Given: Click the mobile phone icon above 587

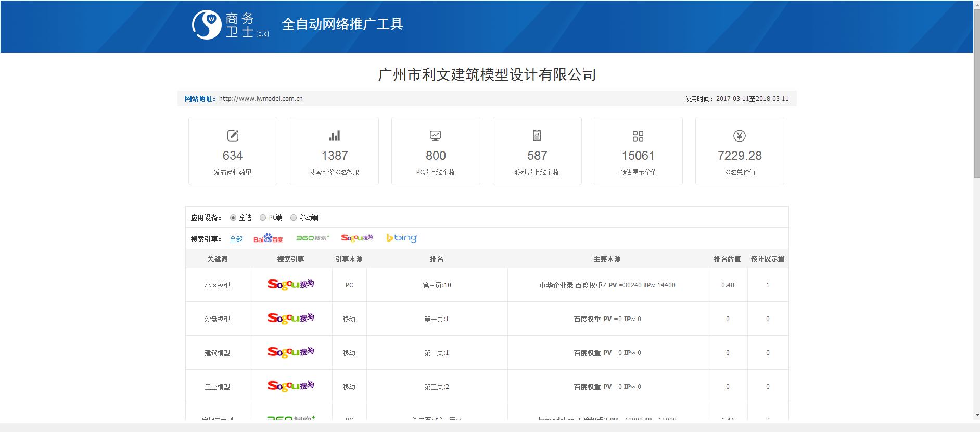Looking at the screenshot, I should coord(537,135).
